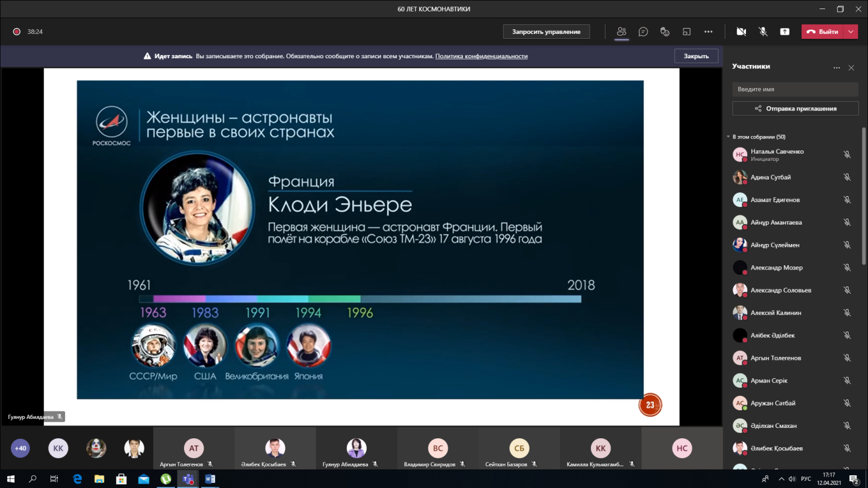Select the Гулнур Абилдаева video tile
The image size is (868, 488).
point(356,448)
